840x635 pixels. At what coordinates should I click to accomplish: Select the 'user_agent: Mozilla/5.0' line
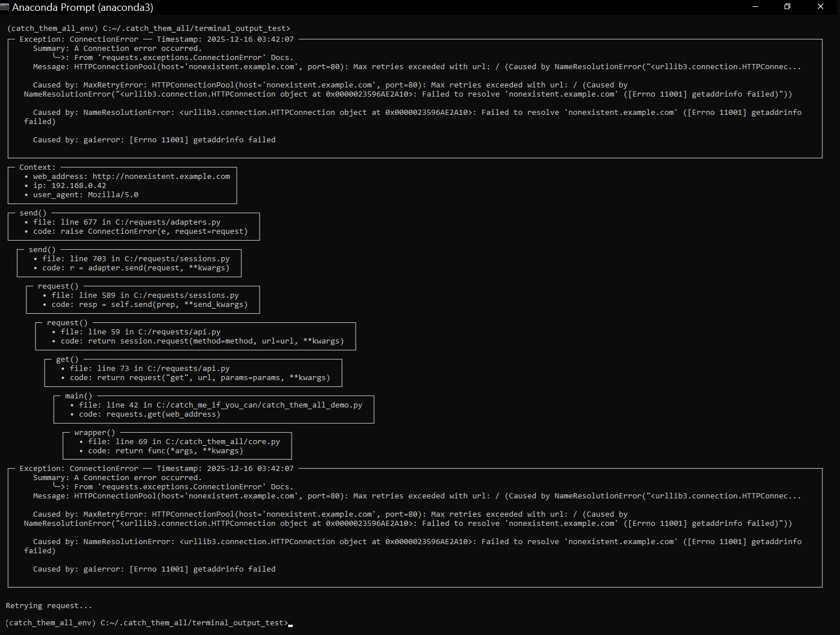pyautogui.click(x=82, y=195)
